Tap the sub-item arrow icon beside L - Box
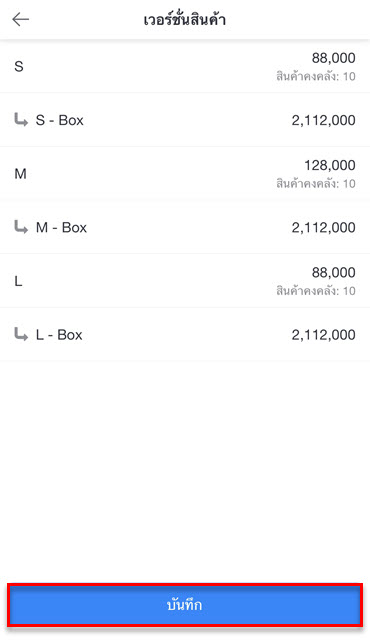Viewport: 370px width, 640px height. click(x=21, y=335)
